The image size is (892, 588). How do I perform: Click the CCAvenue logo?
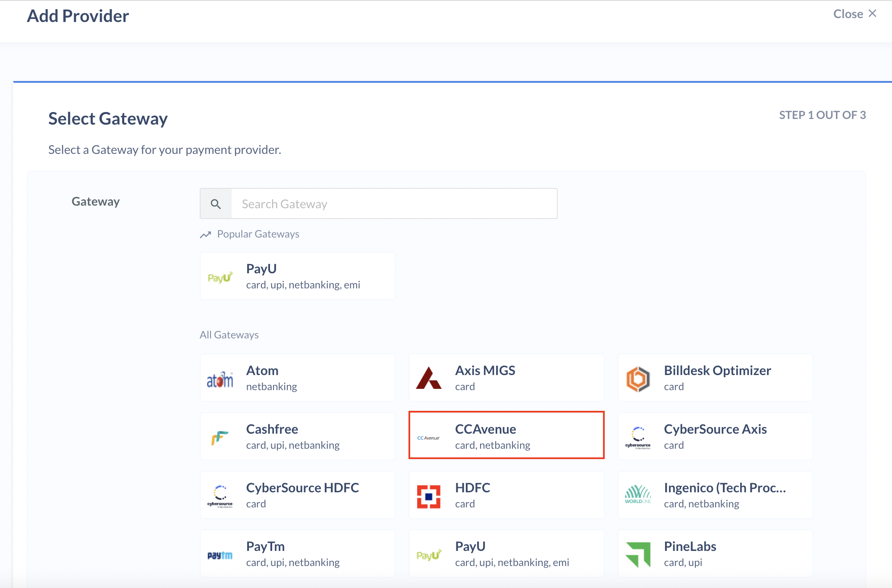pos(428,438)
